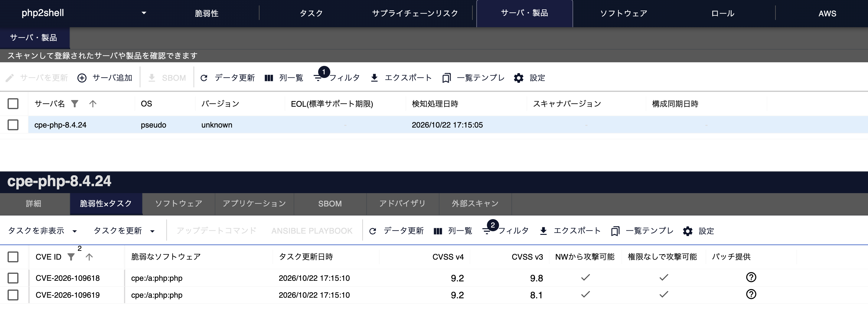Open the AWS navigation tab
868x324 pixels.
[827, 14]
